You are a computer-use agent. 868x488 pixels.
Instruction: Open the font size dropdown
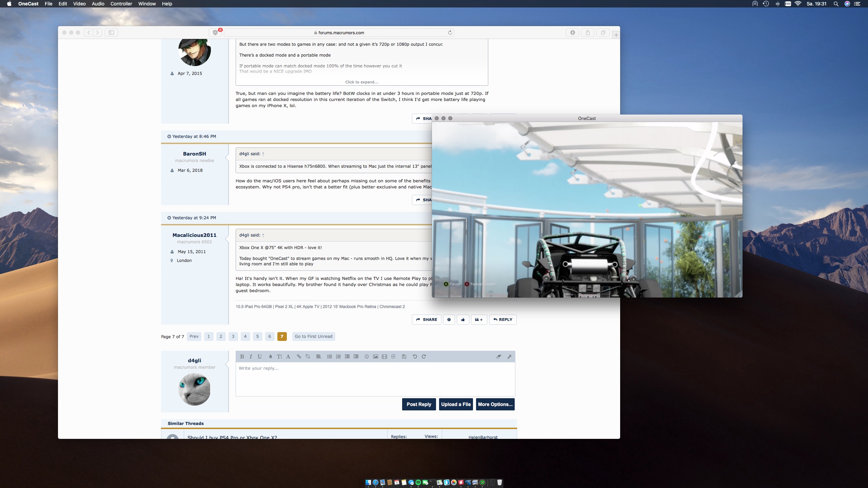pos(279,357)
